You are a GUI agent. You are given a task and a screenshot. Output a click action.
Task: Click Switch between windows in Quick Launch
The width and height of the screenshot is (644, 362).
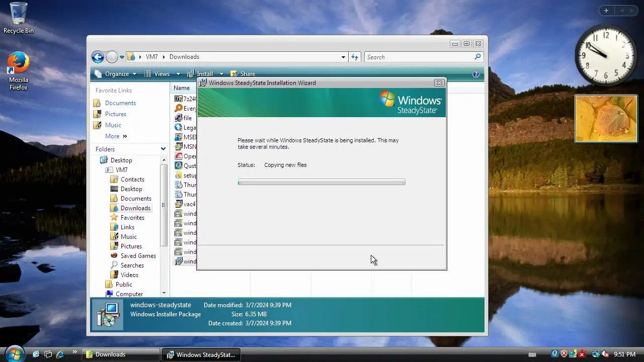[48, 354]
